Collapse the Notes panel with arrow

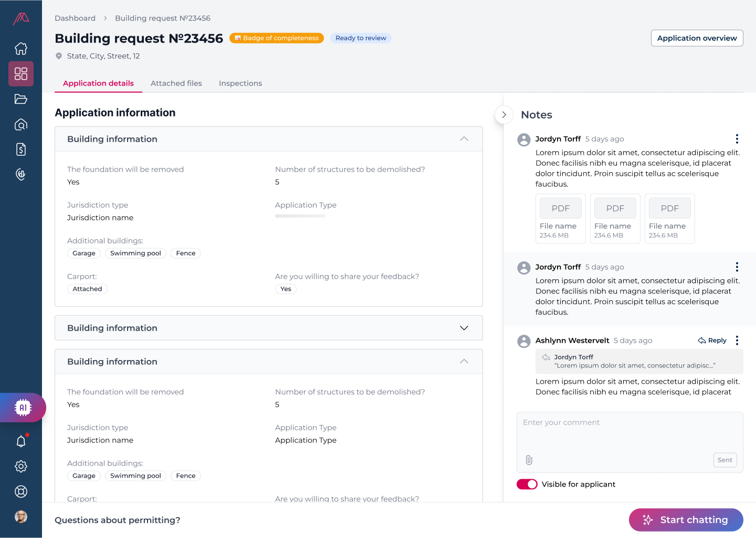[504, 115]
